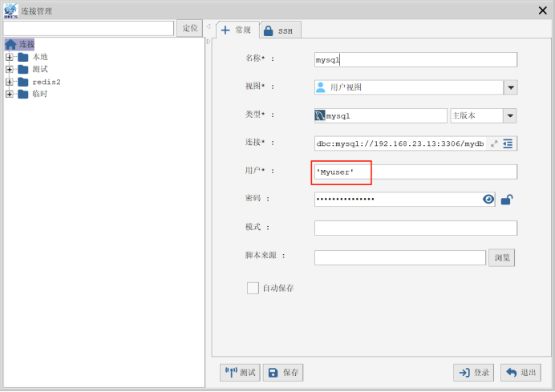Viewport: 555px width, 392px height.
Task: Click the 脚本来源 input field
Action: (x=400, y=257)
